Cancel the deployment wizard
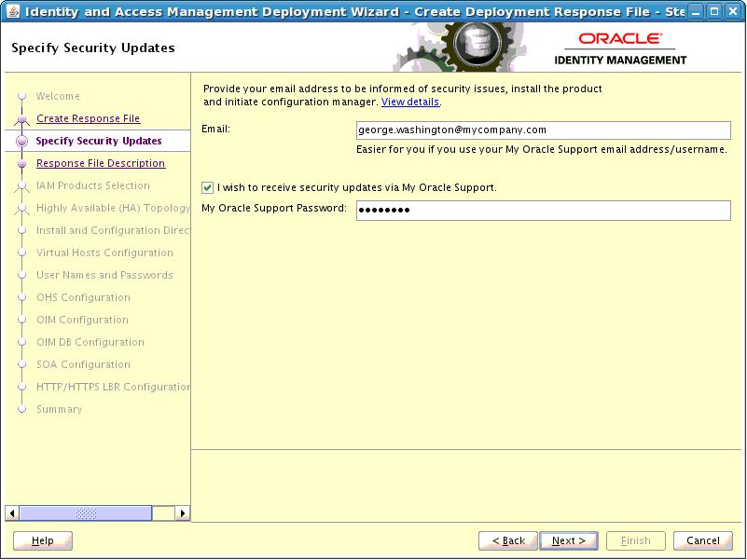747x560 pixels. tap(702, 540)
